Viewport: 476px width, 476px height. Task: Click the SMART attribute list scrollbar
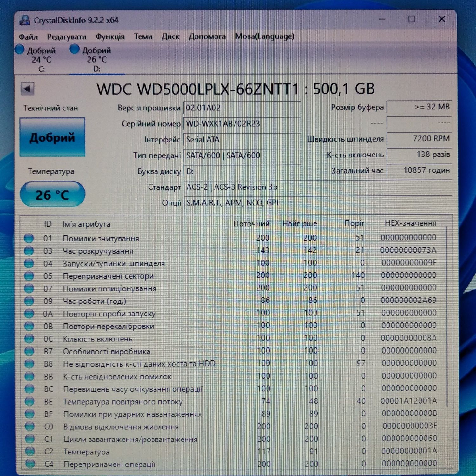coord(447,316)
